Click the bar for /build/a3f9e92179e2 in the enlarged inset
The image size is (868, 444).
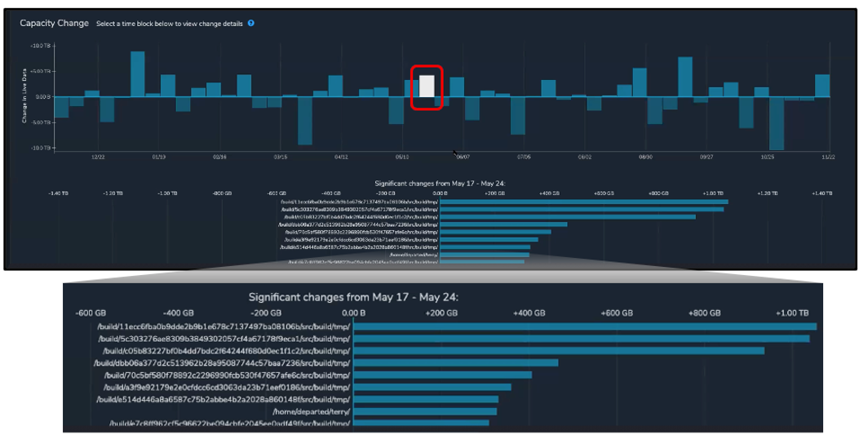[431, 388]
